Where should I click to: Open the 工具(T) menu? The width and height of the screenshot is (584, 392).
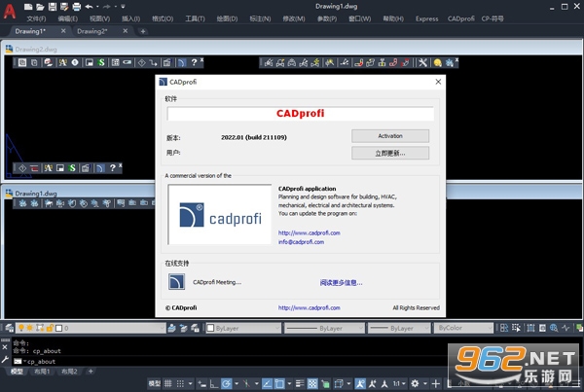pyautogui.click(x=196, y=18)
